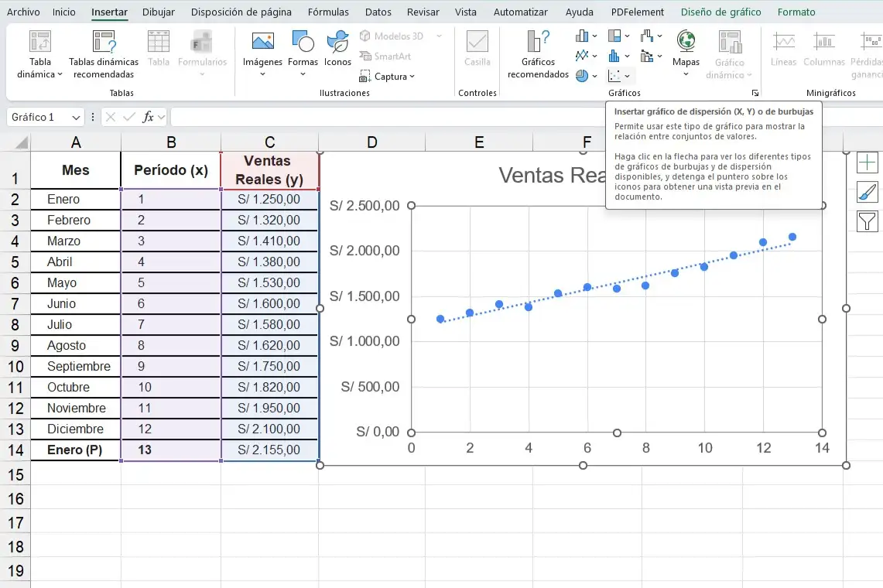
Task: Click the chart title Ventas Reales
Action: tap(552, 175)
